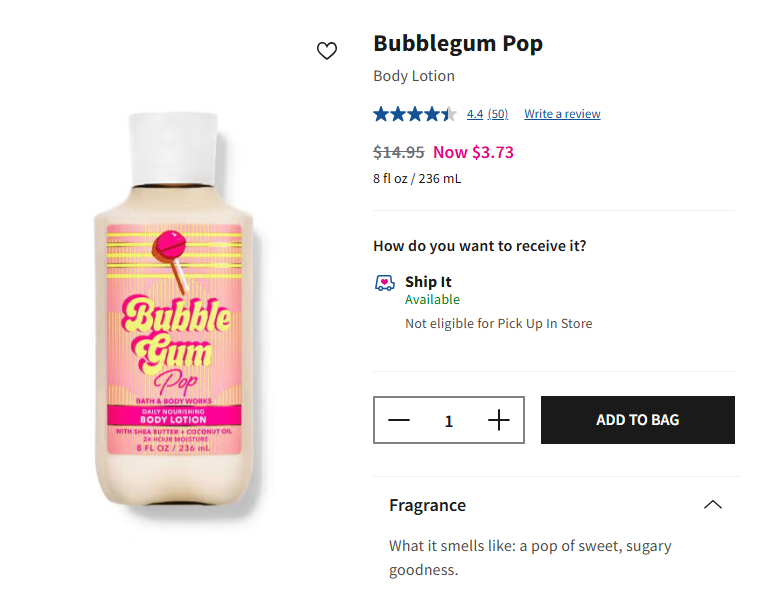Decrease quantity with the minus button
The width and height of the screenshot is (760, 595).
click(x=399, y=420)
